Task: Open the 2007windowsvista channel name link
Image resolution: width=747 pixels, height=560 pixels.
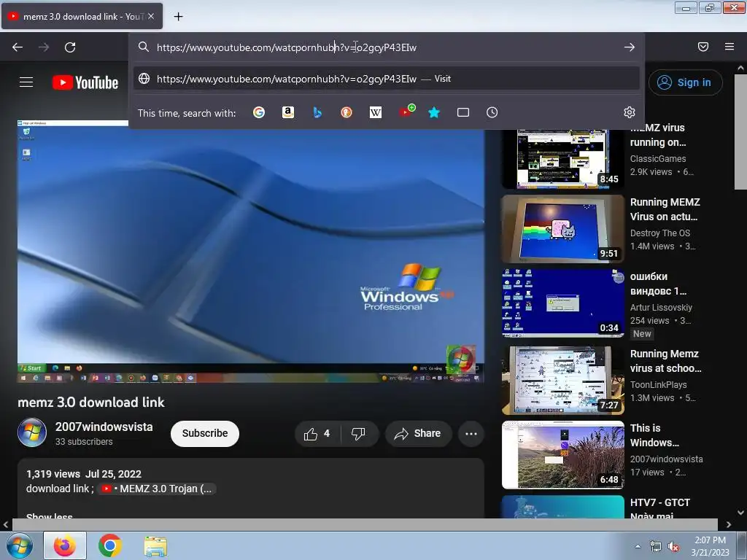Action: point(104,427)
